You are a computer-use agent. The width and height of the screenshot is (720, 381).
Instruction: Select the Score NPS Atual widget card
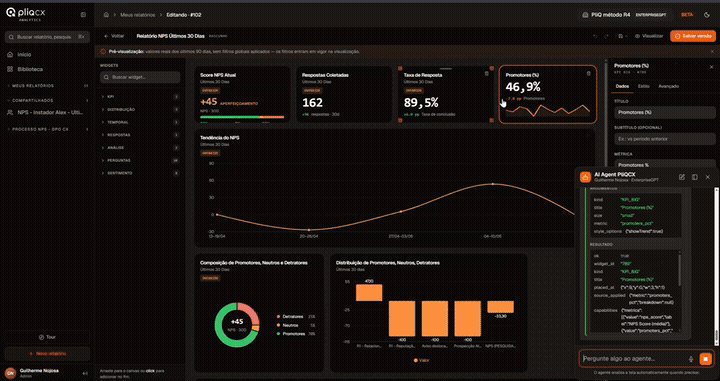(242, 94)
